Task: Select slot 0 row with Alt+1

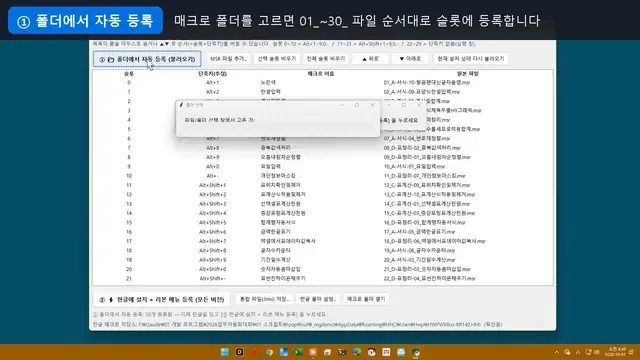Action: [322, 82]
